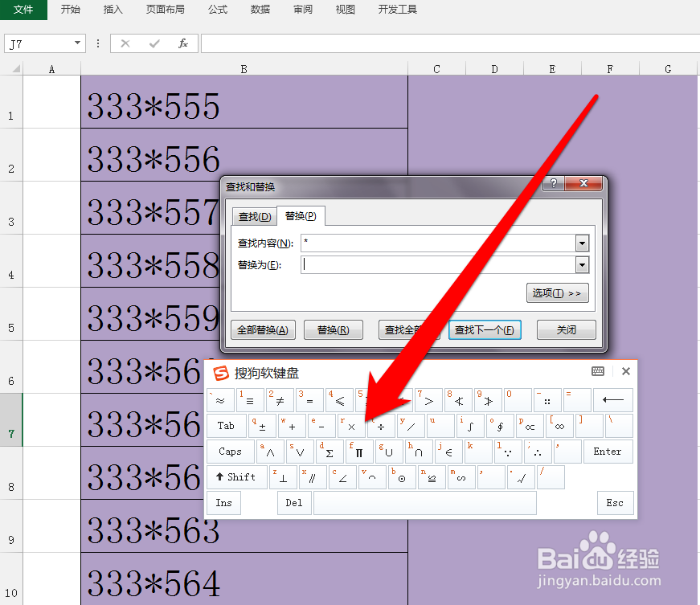Image resolution: width=700 pixels, height=605 pixels.
Task: Click the 查找内容 Find what input field
Action: click(438, 243)
